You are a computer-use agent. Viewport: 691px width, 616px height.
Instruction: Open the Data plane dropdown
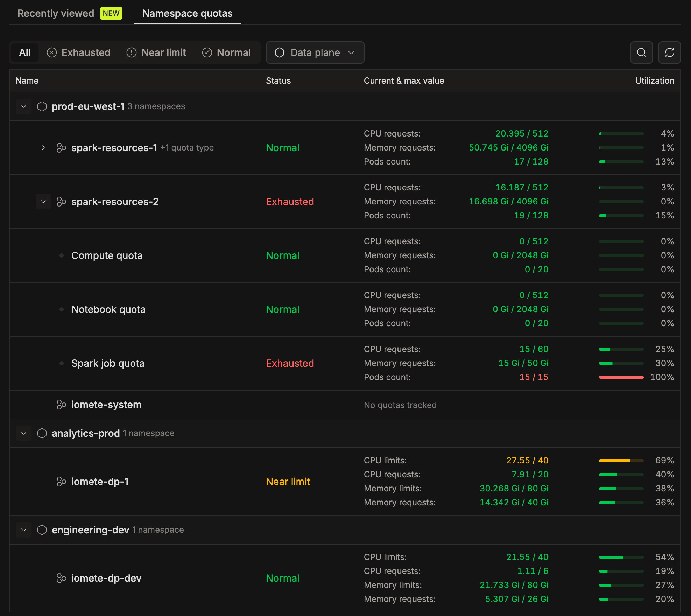(x=315, y=52)
